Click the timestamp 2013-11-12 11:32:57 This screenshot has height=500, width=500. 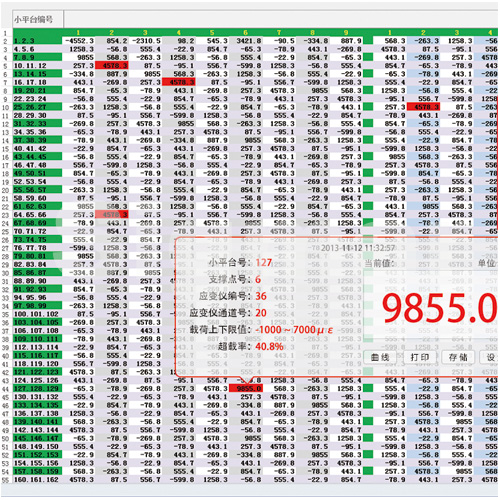[x=358, y=248]
